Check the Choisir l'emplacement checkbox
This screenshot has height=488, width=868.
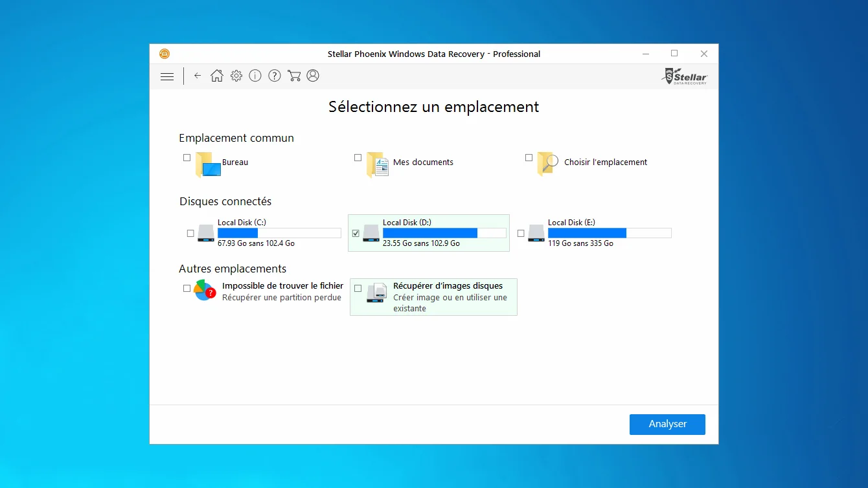529,157
